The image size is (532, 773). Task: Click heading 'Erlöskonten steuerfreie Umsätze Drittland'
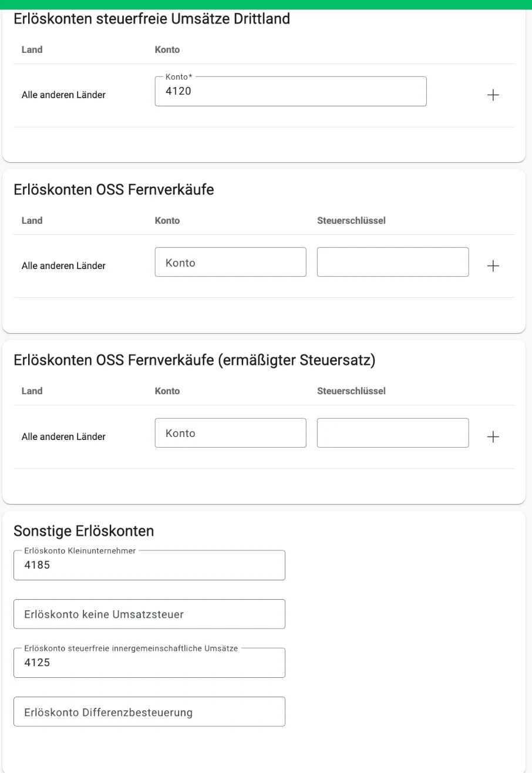[151, 19]
